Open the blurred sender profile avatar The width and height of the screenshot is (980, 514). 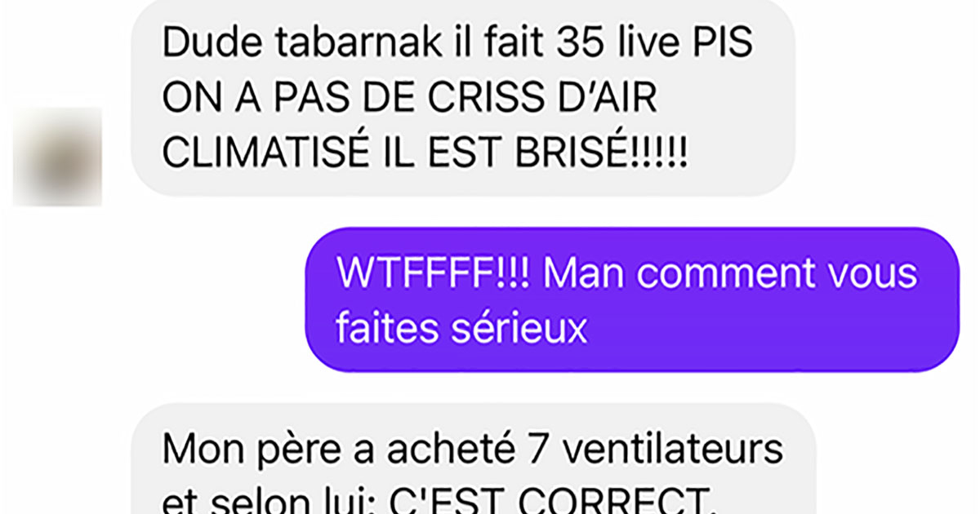pos(57,155)
